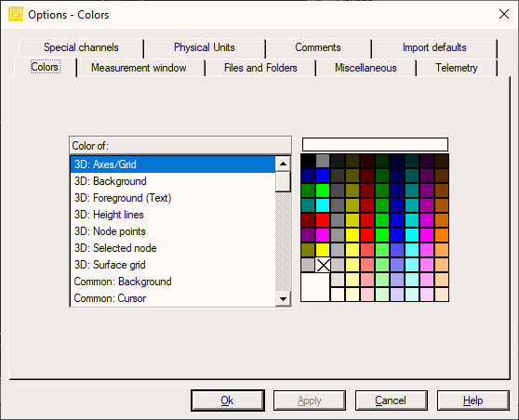This screenshot has width=519, height=420.
Task: Select the Import defaults tab
Action: [x=434, y=47]
